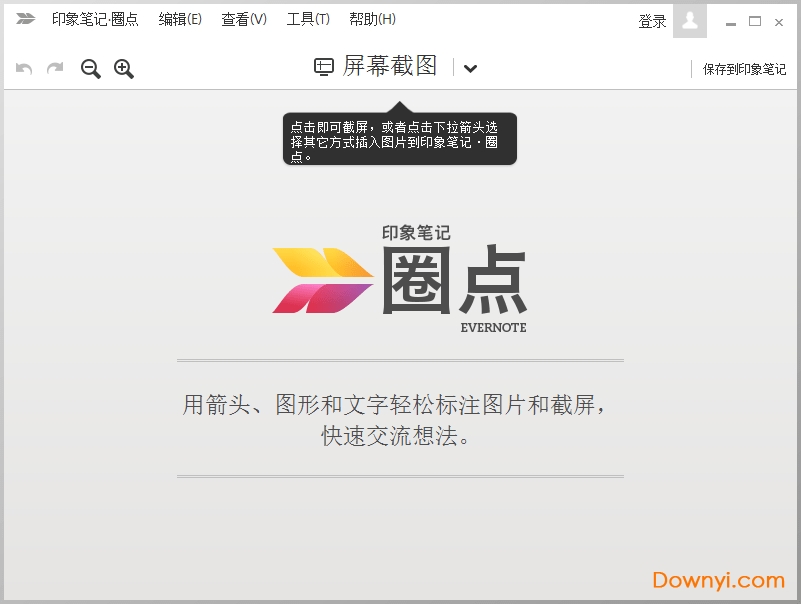Open the 查看(V) menu

244,18
